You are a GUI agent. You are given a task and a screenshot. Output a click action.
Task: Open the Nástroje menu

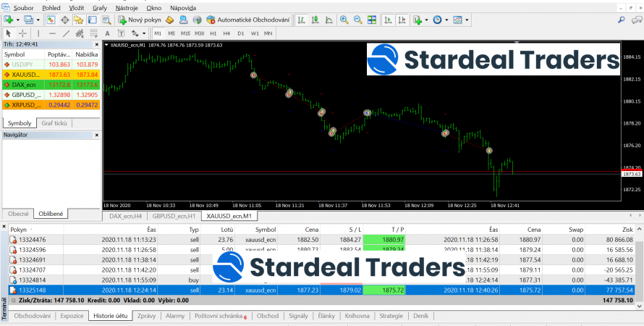tap(127, 8)
